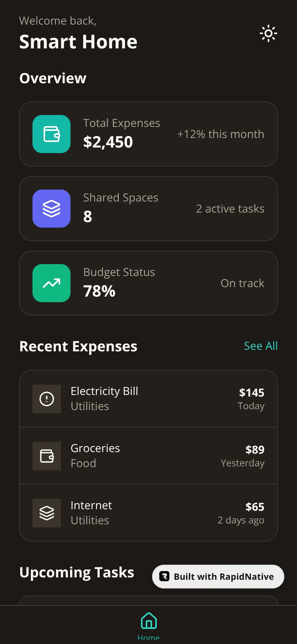
Task: Open the Budget Status 78% card
Action: pyautogui.click(x=148, y=283)
